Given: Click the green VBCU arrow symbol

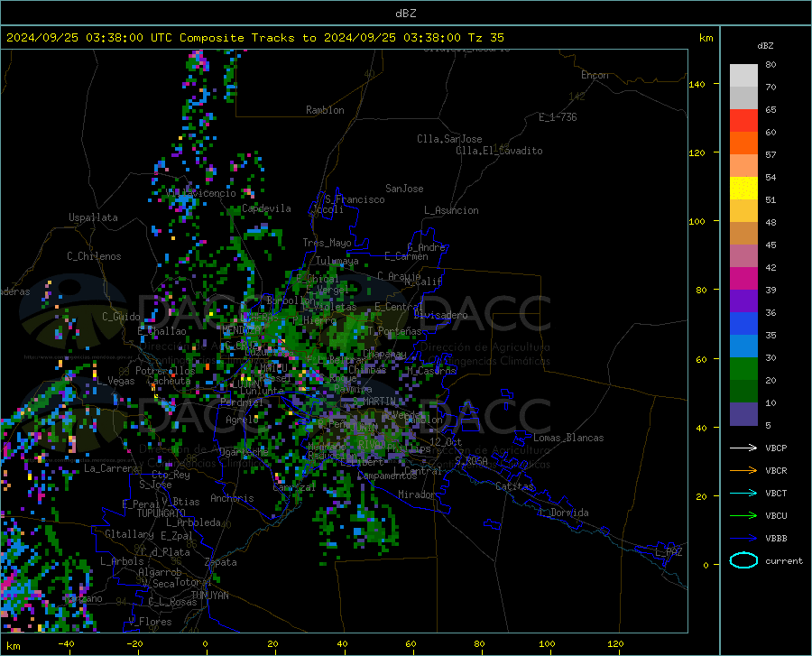Looking at the screenshot, I should pos(743,516).
